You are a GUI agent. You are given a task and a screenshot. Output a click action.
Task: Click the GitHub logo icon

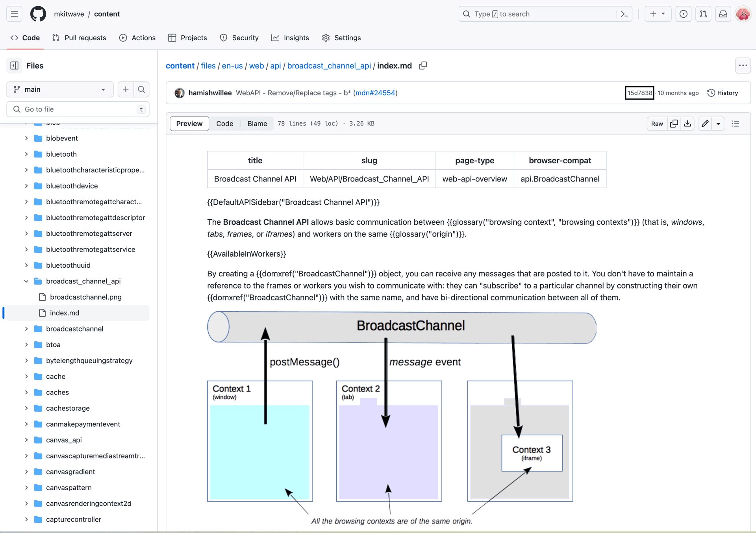[x=38, y=14]
